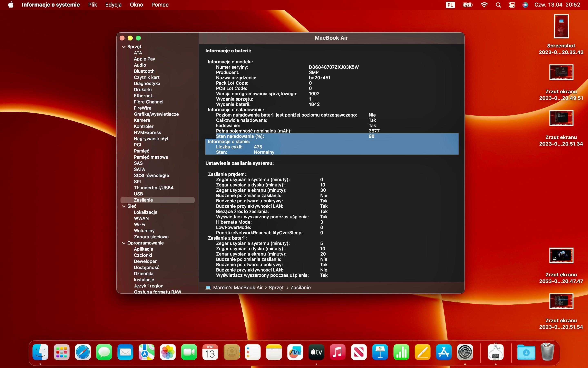Select Screenshot 20.32.42 desktop file
This screenshot has width=588, height=368.
pos(561,35)
